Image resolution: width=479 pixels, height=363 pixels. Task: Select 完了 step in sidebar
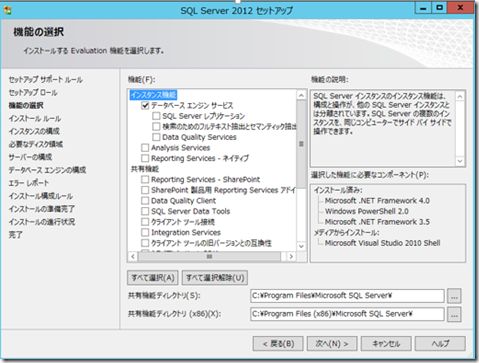point(15,235)
